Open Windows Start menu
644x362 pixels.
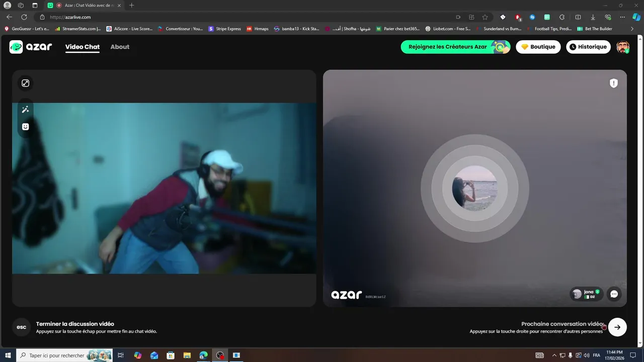pos(8,355)
